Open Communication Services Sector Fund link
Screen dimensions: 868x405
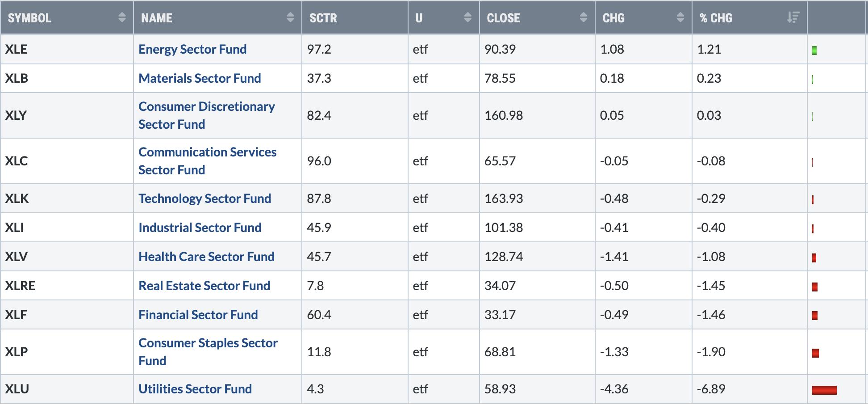[208, 161]
